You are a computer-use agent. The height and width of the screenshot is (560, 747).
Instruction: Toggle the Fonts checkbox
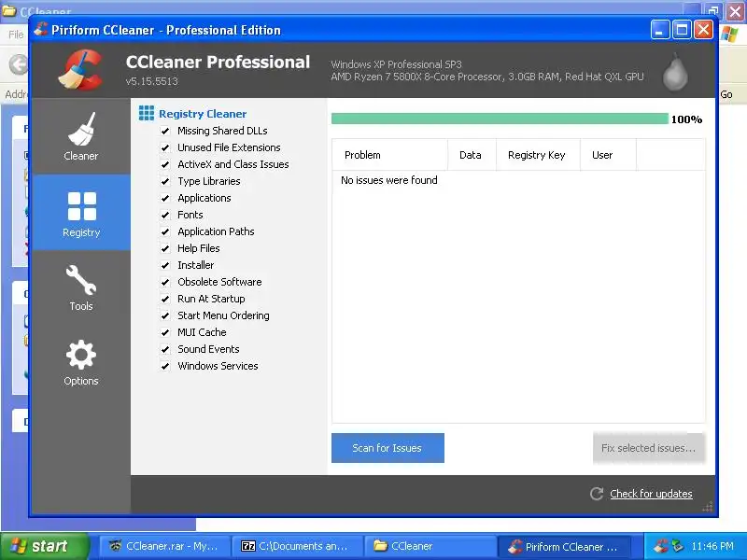click(x=165, y=215)
